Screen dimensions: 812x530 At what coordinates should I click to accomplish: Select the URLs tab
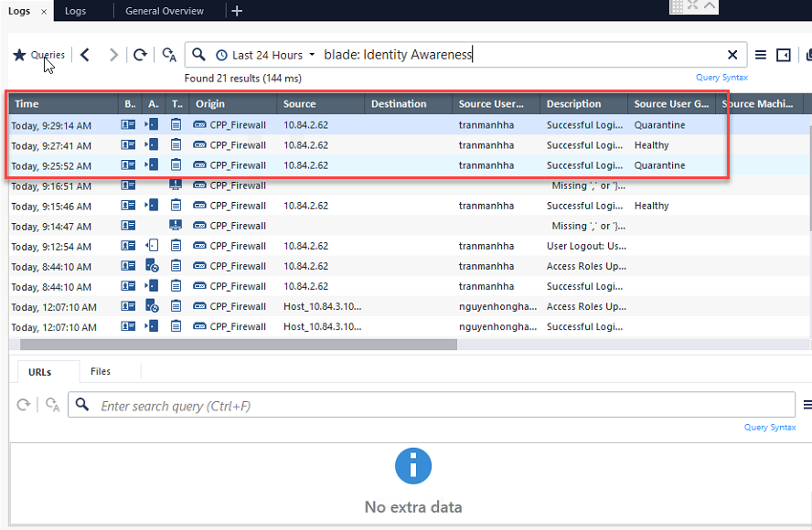pos(39,371)
